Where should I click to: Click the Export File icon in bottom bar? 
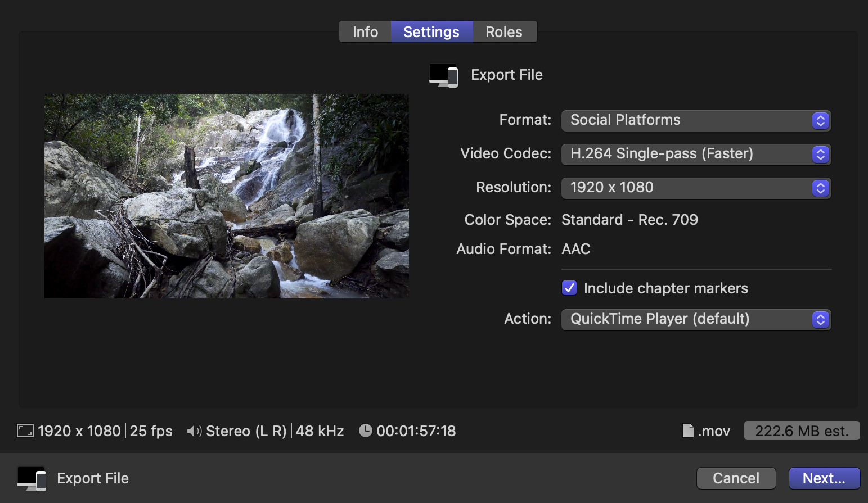(32, 479)
